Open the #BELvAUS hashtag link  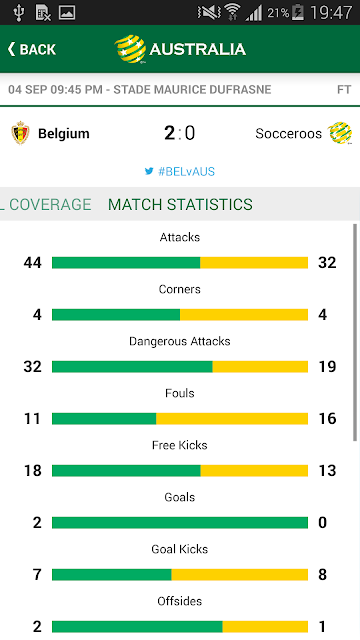(187, 171)
